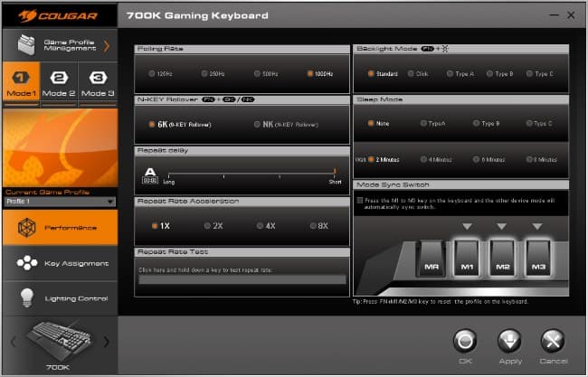The height and width of the screenshot is (377, 588).
Task: Click the down arrow above M3
Action: coord(537,226)
